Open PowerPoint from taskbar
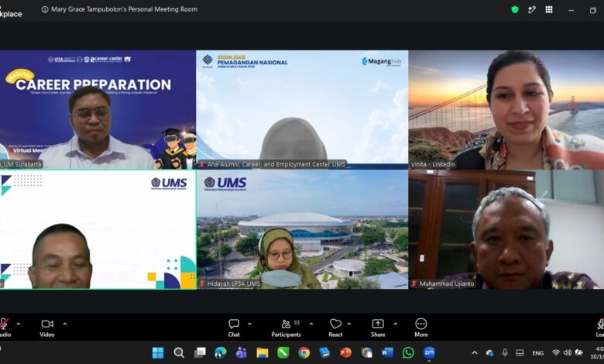This screenshot has width=604, height=364. point(345,352)
